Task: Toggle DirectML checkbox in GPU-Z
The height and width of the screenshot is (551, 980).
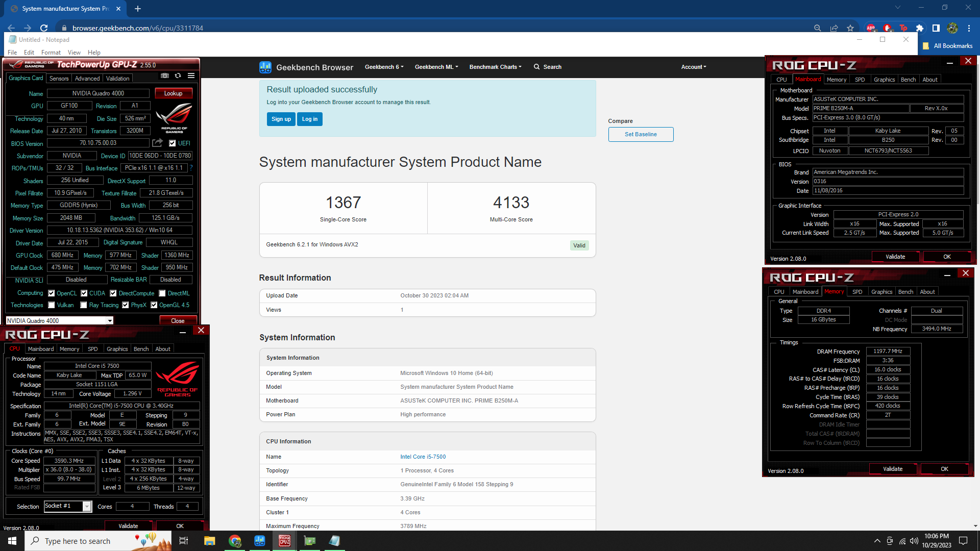Action: [162, 293]
